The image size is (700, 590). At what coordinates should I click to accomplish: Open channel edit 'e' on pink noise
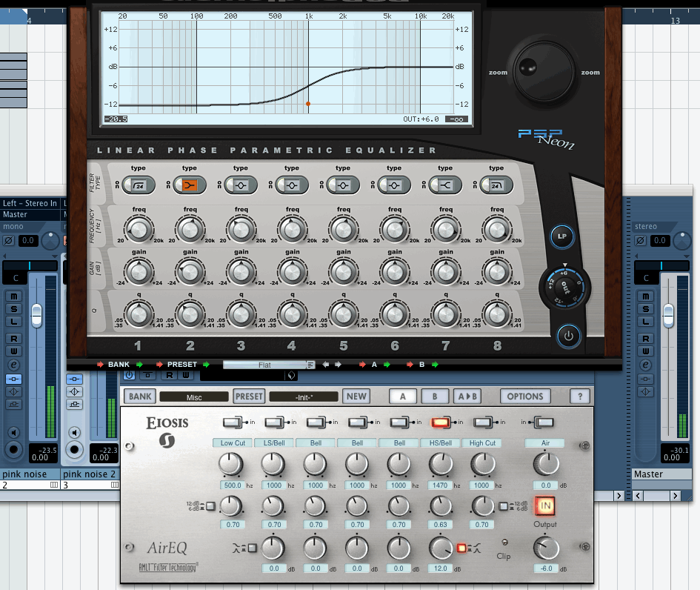[x=13, y=365]
